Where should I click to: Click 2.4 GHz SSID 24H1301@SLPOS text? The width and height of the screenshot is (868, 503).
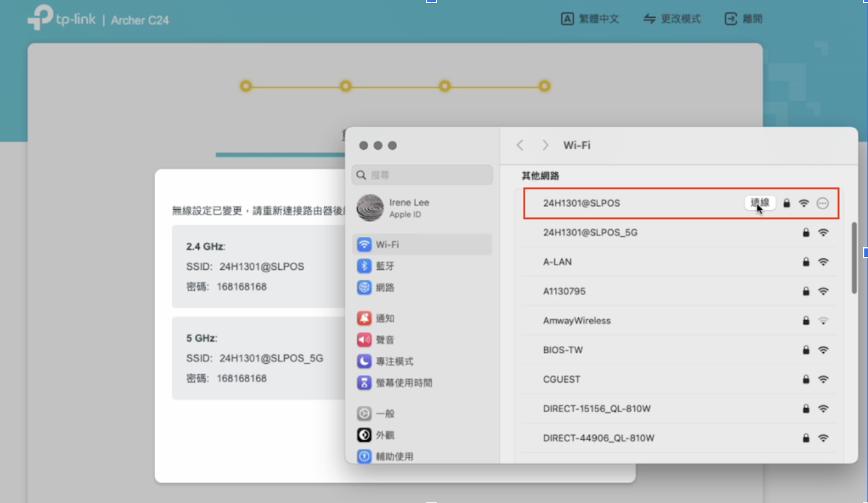(262, 267)
